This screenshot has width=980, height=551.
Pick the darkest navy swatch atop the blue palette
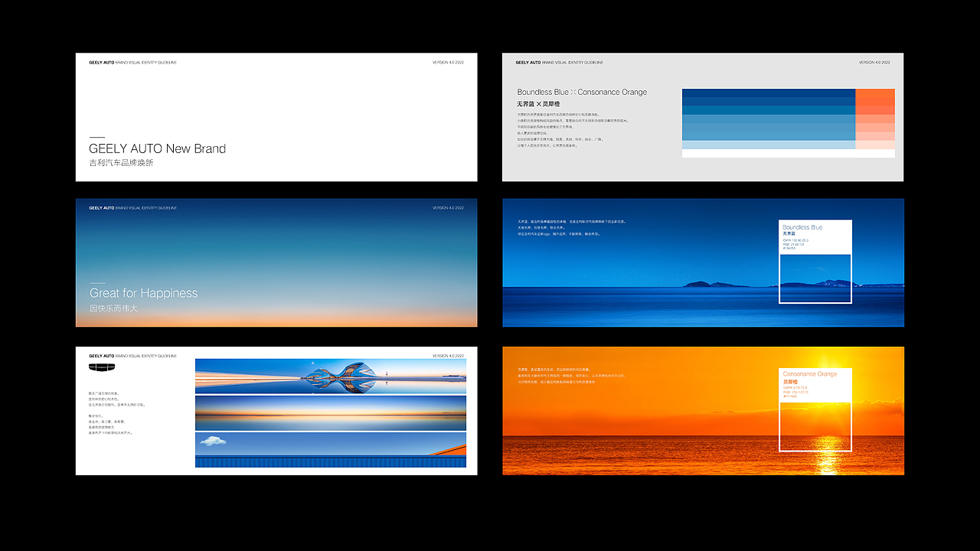769,93
